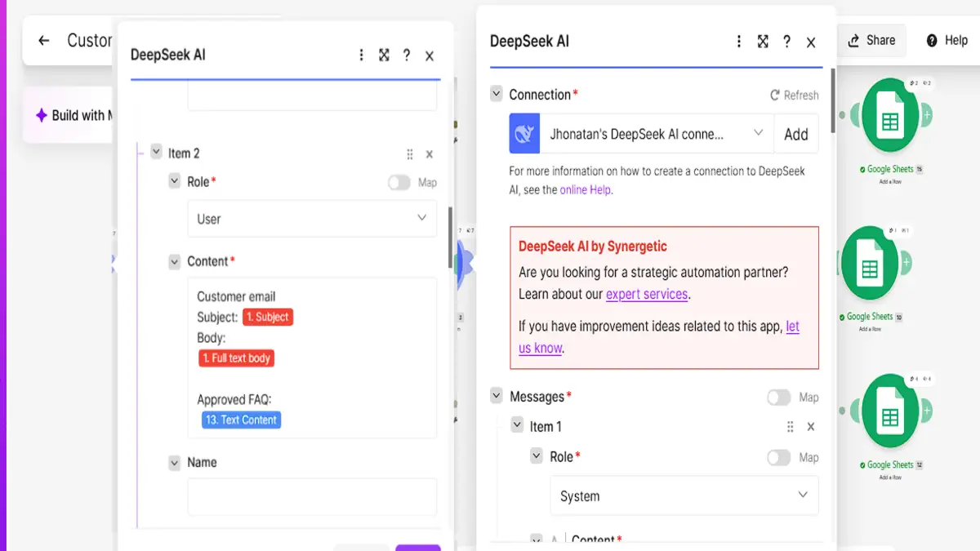Viewport: 980px width, 551px height.
Task: Click the Share icon button
Action: 871,40
